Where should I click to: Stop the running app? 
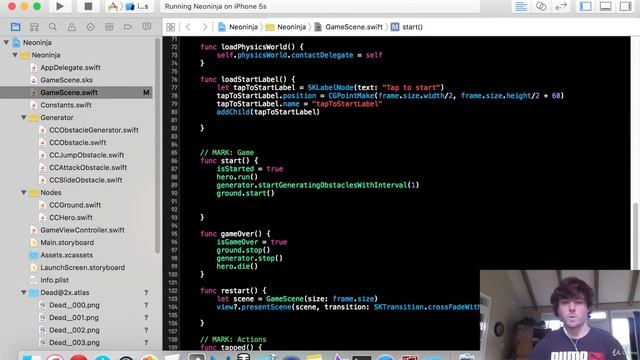click(88, 6)
